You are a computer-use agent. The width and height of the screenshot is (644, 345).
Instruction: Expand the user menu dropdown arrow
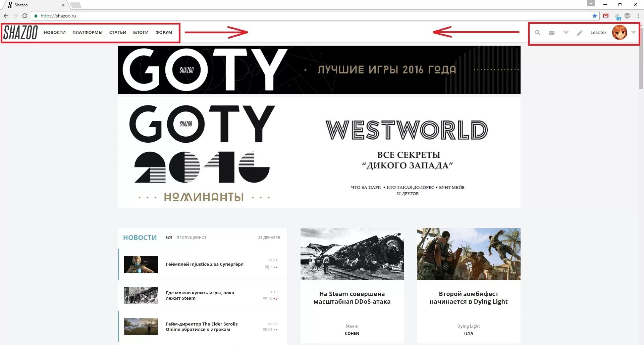click(x=634, y=33)
